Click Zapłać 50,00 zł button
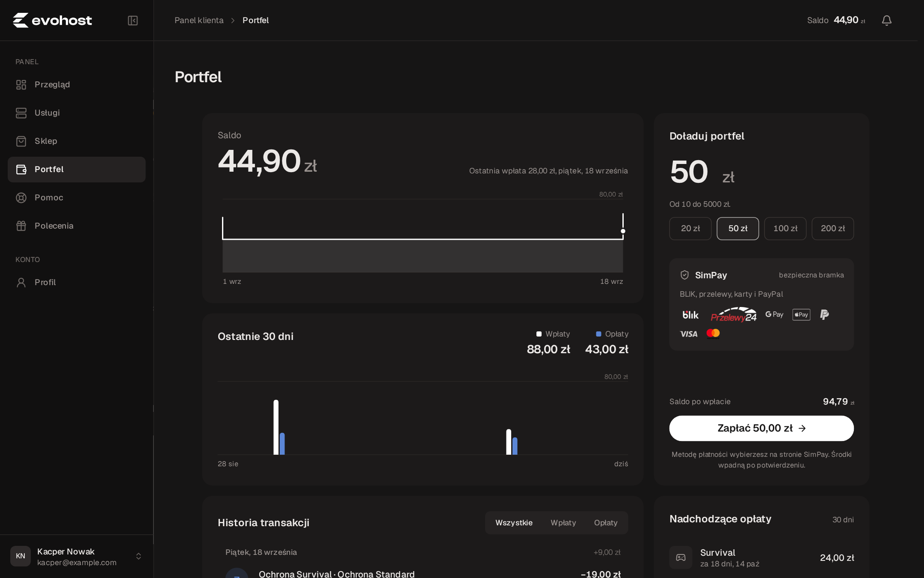The width and height of the screenshot is (924, 578). [x=761, y=428]
